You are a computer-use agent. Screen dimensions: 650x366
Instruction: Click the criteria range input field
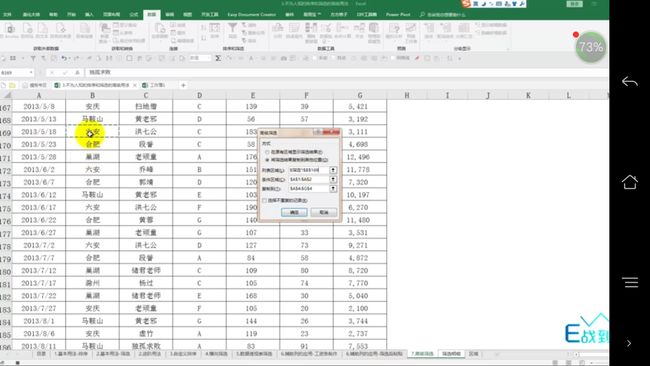(309, 179)
